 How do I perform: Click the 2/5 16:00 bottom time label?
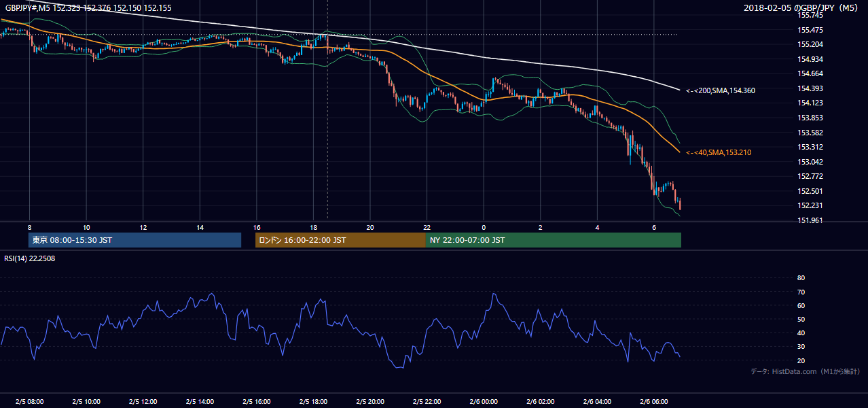click(256, 402)
